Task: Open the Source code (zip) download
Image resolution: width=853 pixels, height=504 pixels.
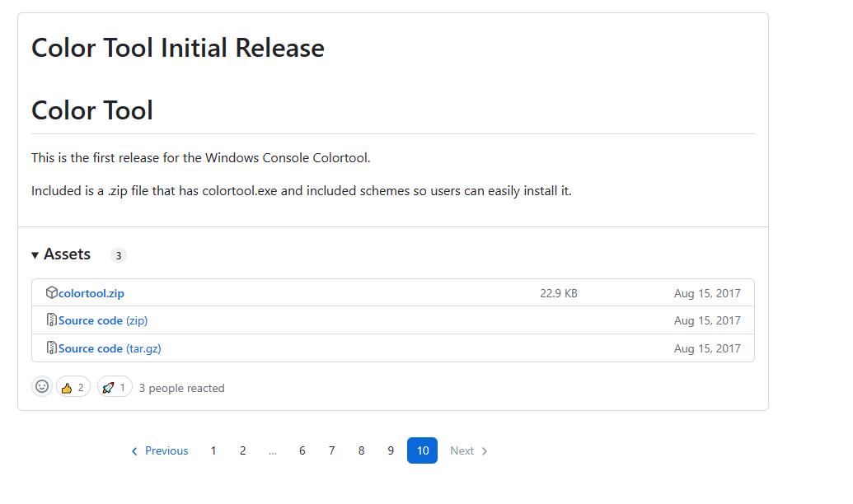Action: point(103,320)
